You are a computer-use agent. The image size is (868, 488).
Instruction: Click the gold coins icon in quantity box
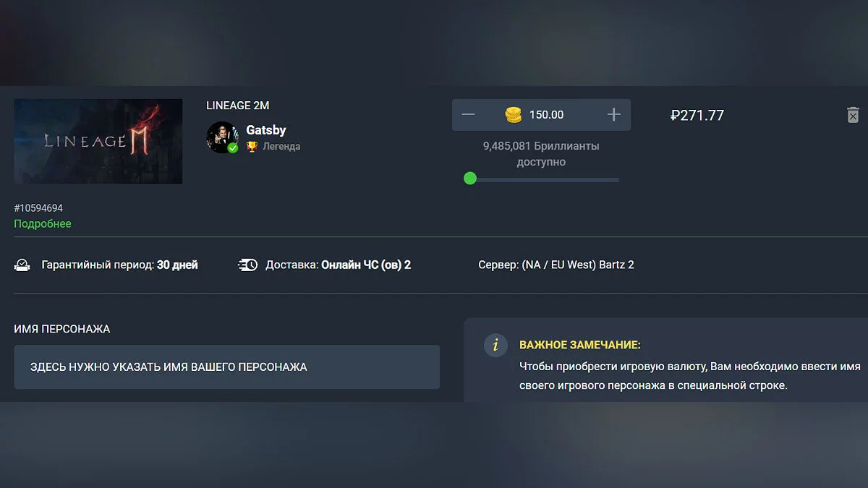pos(514,114)
